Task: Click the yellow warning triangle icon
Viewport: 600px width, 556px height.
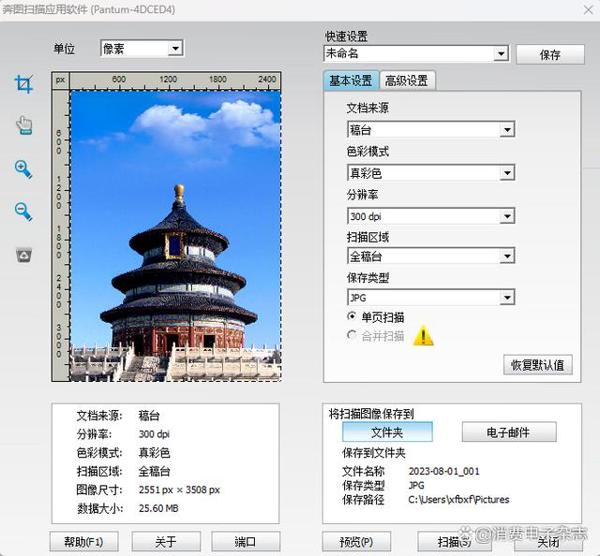Action: tap(423, 336)
